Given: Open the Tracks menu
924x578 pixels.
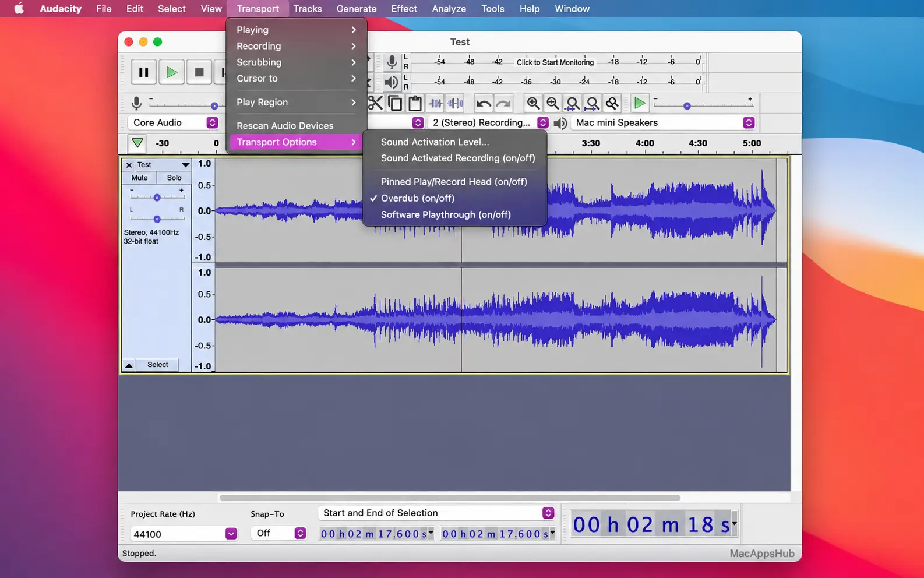Looking at the screenshot, I should tap(308, 9).
